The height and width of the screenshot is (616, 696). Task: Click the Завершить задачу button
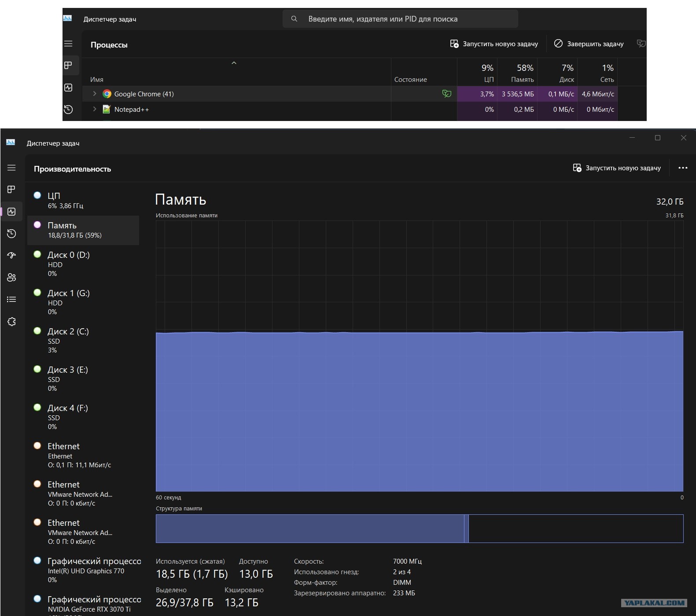(589, 44)
